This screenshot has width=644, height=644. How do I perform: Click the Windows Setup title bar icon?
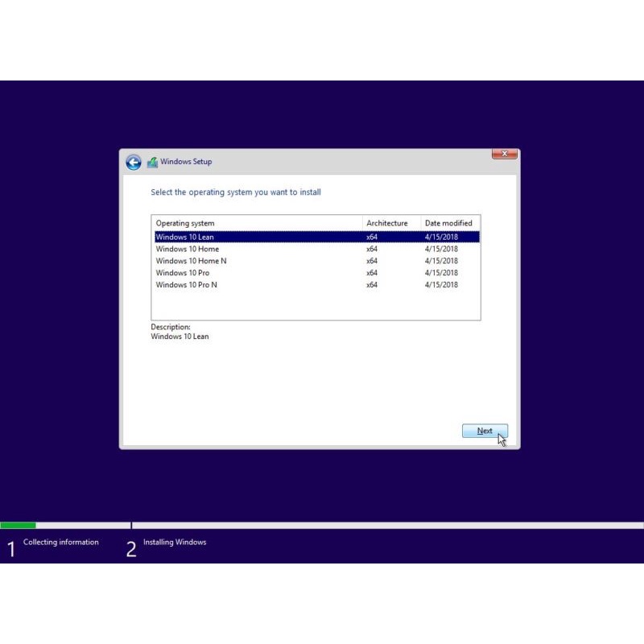pos(152,162)
